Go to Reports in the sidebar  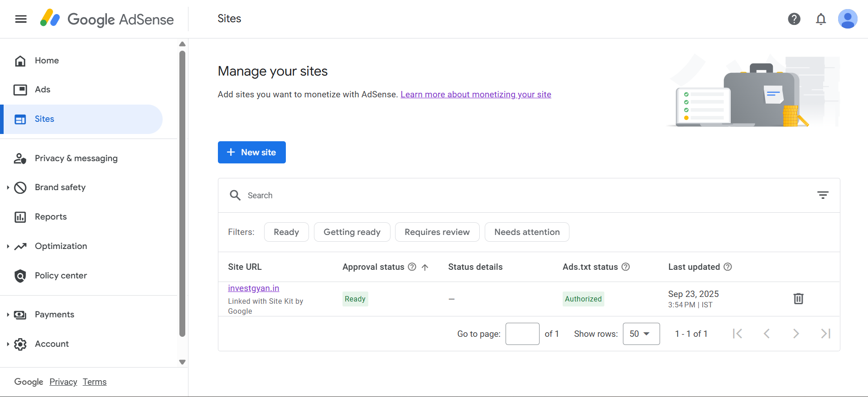point(51,217)
